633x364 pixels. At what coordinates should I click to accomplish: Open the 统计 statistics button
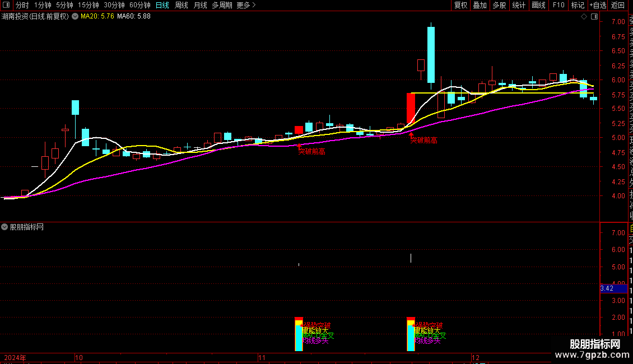(519, 5)
